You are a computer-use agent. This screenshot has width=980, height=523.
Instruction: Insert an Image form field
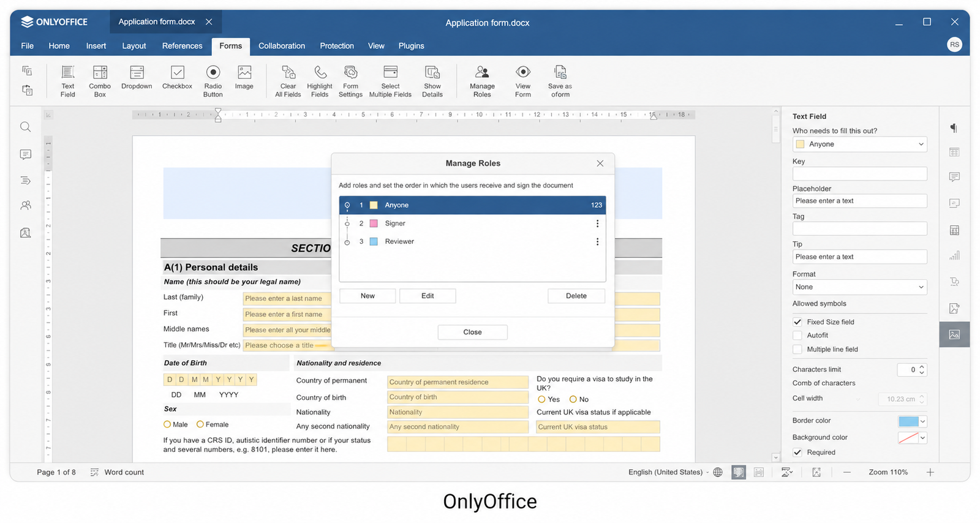[244, 78]
